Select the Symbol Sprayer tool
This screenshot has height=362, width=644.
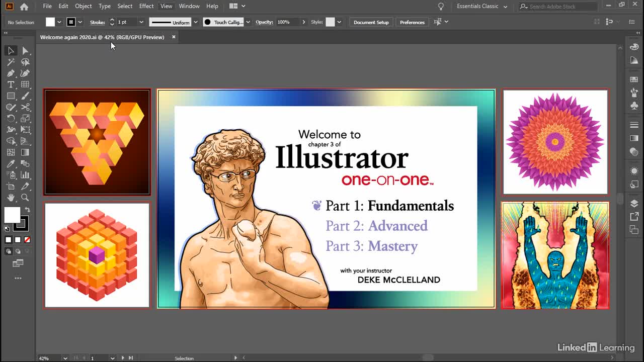[11, 175]
